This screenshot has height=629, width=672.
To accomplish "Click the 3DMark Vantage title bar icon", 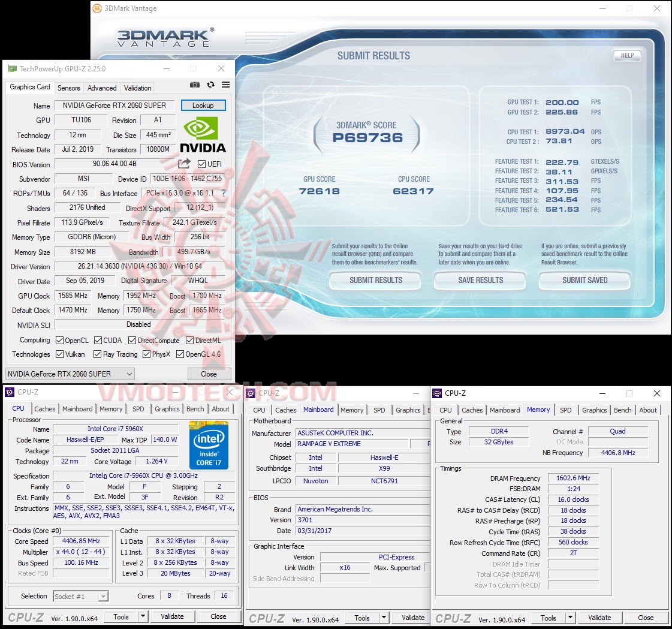I will click(x=97, y=8).
